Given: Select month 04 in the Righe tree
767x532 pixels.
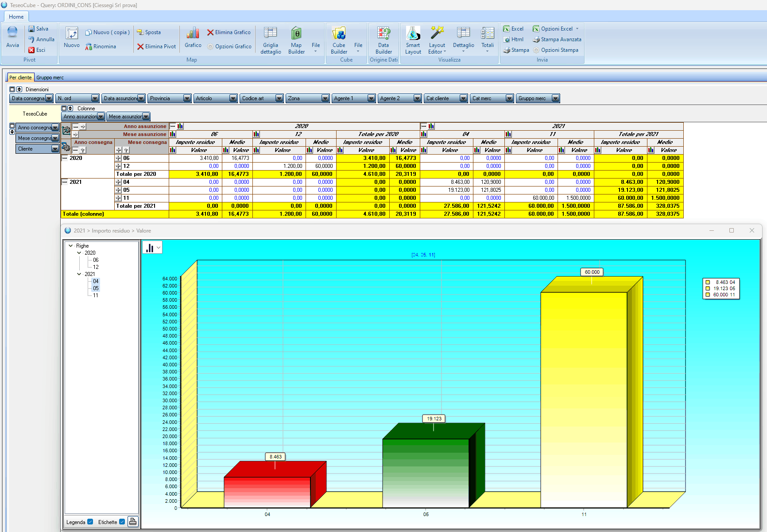Looking at the screenshot, I should [96, 281].
